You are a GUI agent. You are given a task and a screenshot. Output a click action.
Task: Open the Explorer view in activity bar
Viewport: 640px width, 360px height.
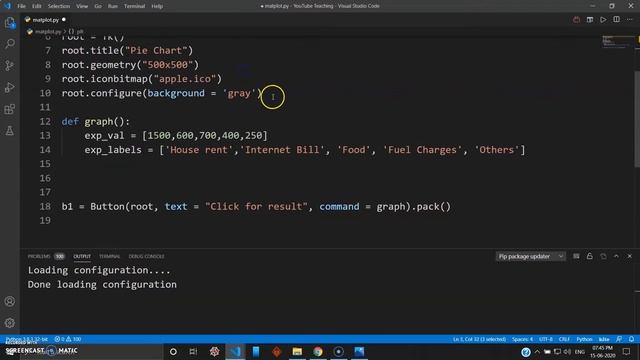pyautogui.click(x=10, y=22)
